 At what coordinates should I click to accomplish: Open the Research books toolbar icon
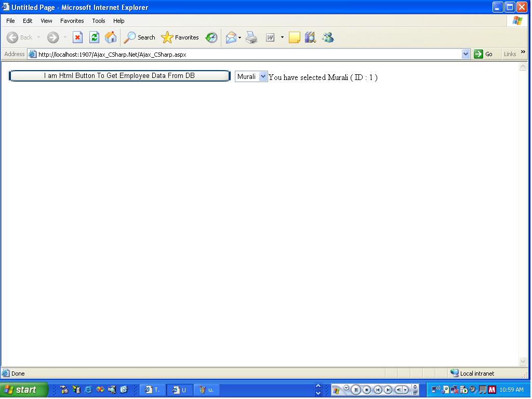pos(310,37)
